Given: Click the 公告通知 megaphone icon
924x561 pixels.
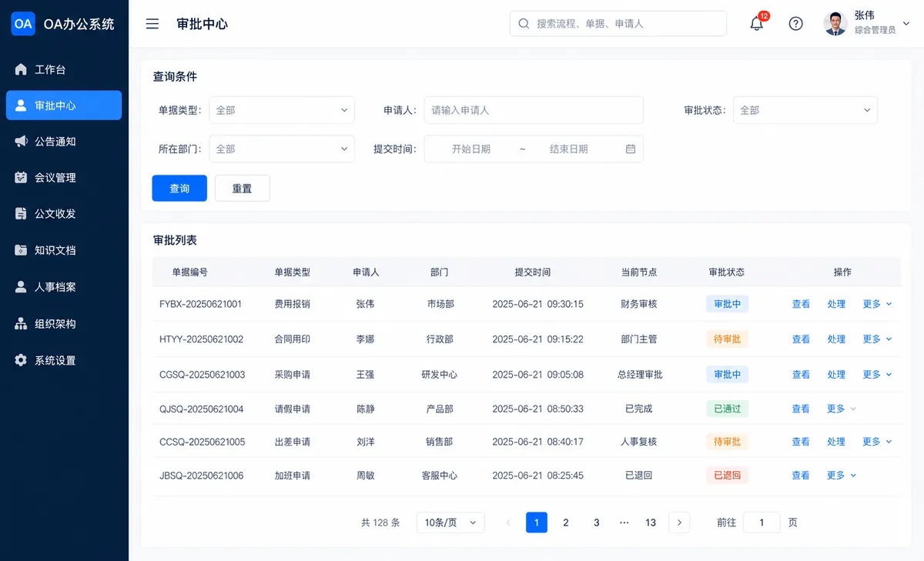Looking at the screenshot, I should point(21,142).
